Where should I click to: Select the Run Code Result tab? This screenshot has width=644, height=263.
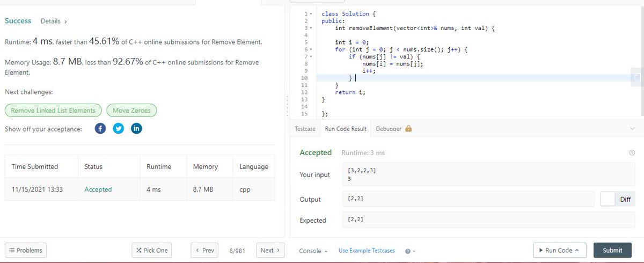346,129
